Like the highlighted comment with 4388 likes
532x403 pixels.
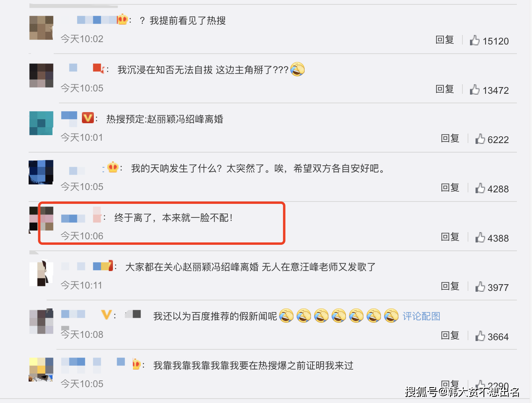coord(480,237)
